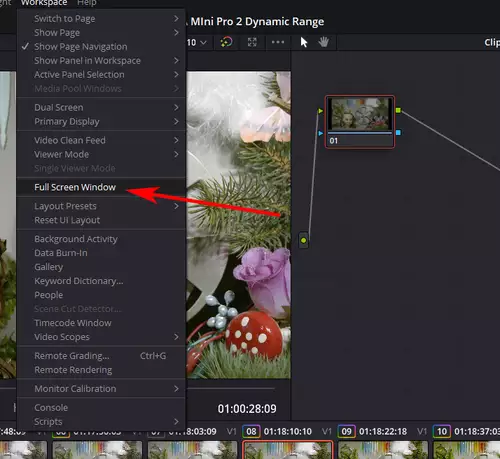Open the Workspace menu in menu bar
Image resolution: width=500 pixels, height=459 pixels.
click(44, 3)
